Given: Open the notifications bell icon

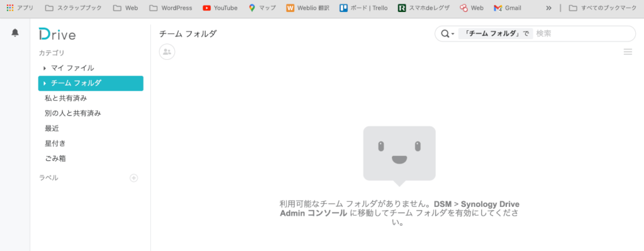Looking at the screenshot, I should pyautogui.click(x=15, y=33).
